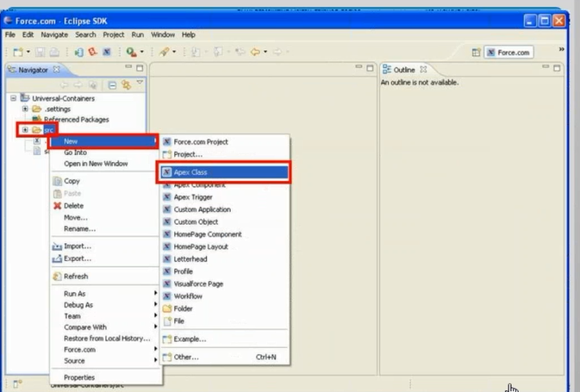The width and height of the screenshot is (580, 392).
Task: Expand the Debug As submenu
Action: coord(105,305)
